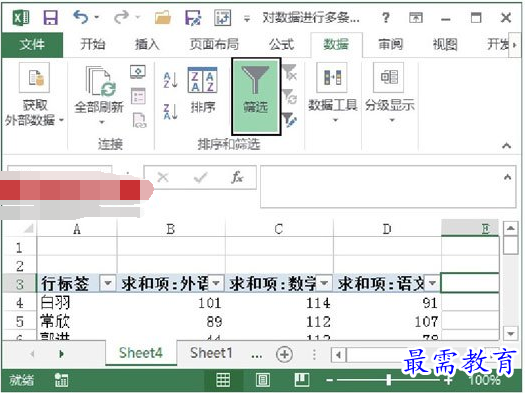Switch to Page Layout view
525x393 pixels.
[x=262, y=380]
